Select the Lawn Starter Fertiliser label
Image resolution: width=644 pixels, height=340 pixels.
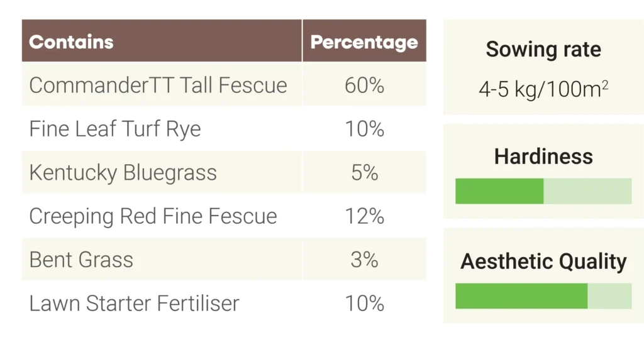[x=134, y=304]
